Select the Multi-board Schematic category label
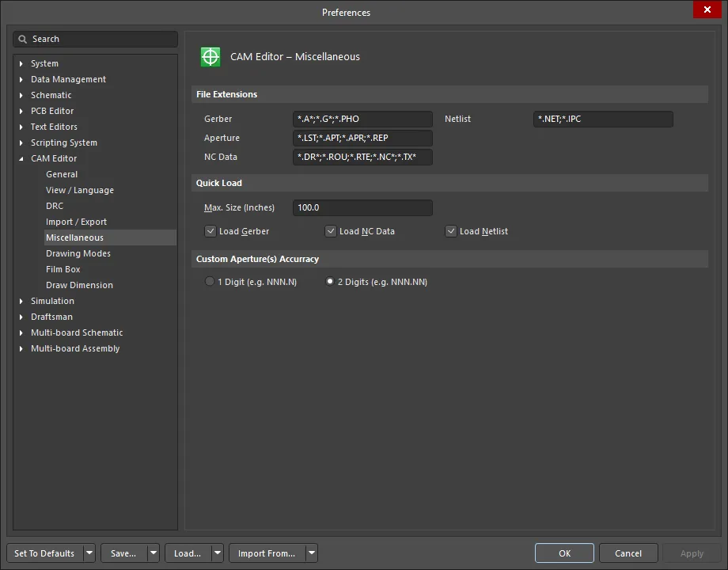The image size is (728, 570). 77,332
